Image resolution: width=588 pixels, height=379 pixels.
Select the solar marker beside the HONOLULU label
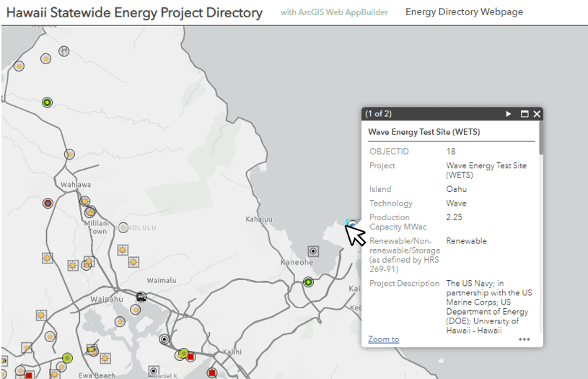[x=123, y=227]
